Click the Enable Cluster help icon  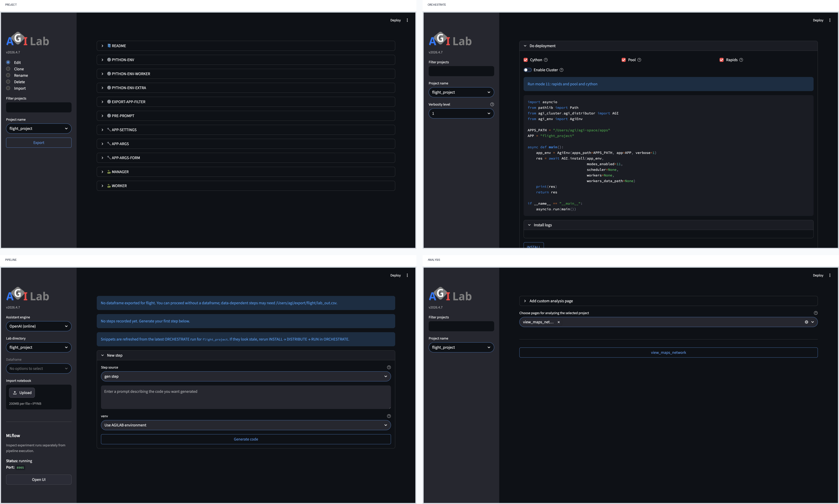point(561,70)
